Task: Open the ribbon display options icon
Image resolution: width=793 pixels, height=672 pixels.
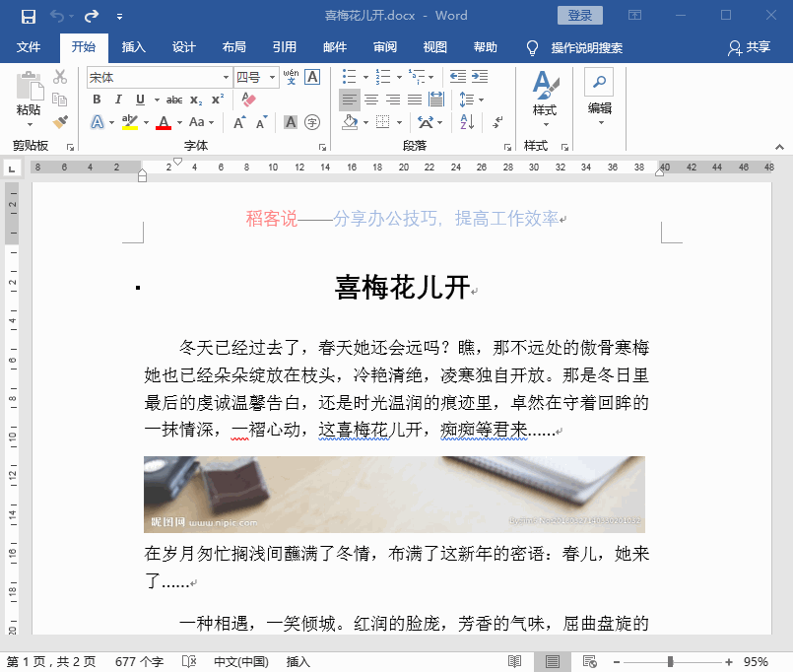Action: tap(634, 15)
